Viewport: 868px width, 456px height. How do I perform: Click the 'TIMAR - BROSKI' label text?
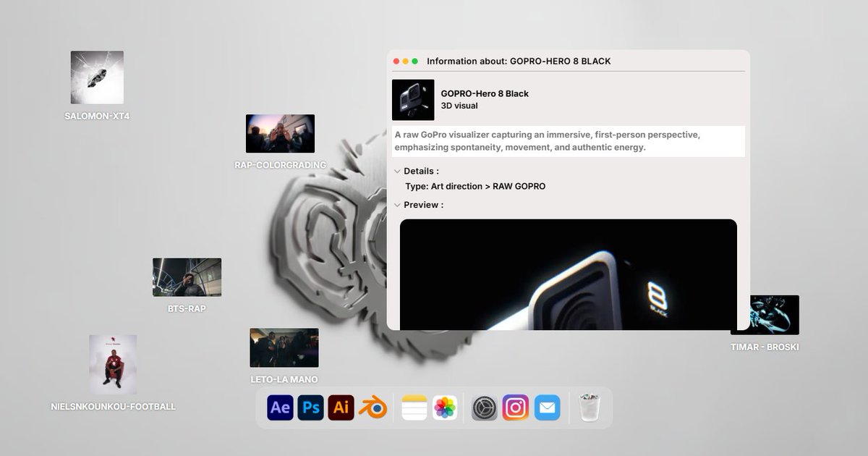click(765, 347)
